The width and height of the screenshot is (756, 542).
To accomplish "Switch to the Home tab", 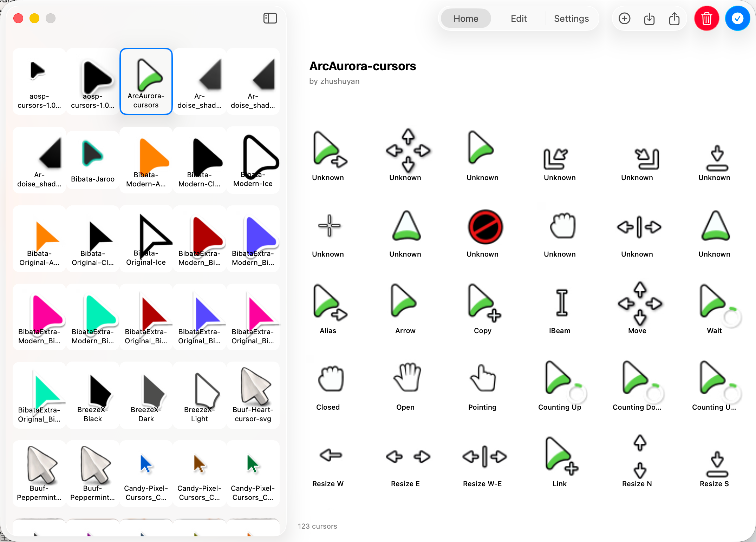I will (466, 18).
